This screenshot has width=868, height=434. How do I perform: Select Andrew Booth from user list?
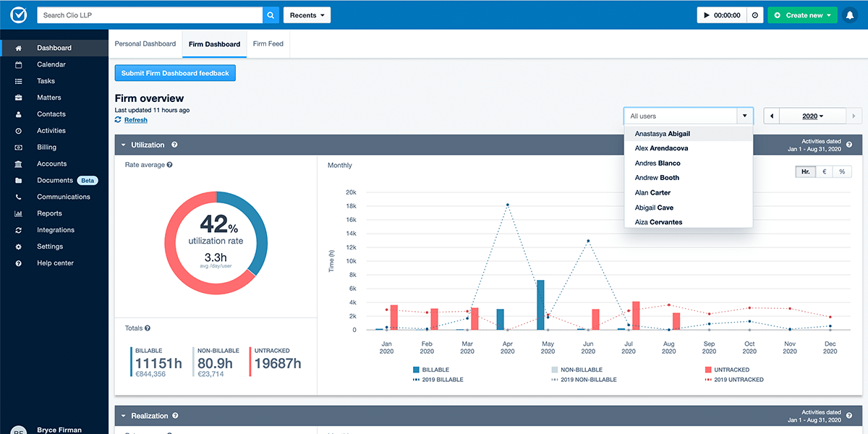click(x=689, y=178)
